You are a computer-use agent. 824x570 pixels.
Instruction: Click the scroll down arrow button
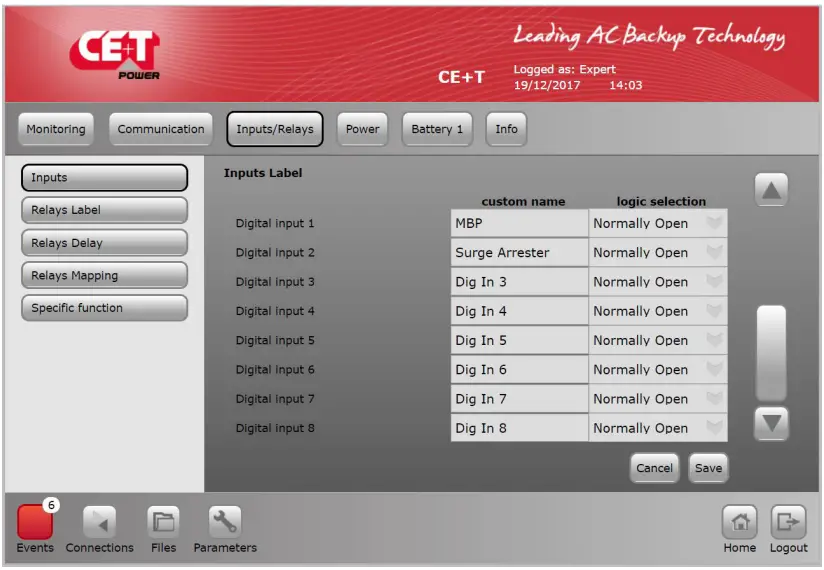click(771, 423)
